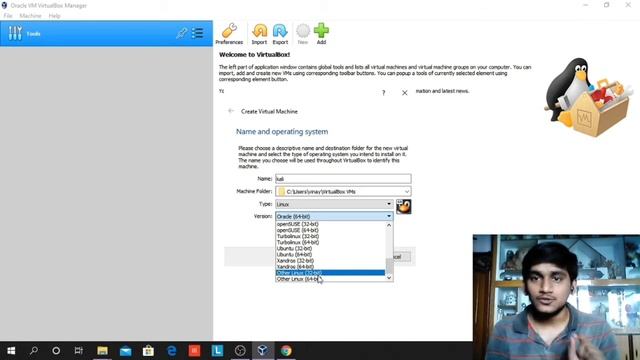Collapse the Version dropdown showing Oracle (64-bit)
This screenshot has height=360, width=640.
tap(334, 216)
